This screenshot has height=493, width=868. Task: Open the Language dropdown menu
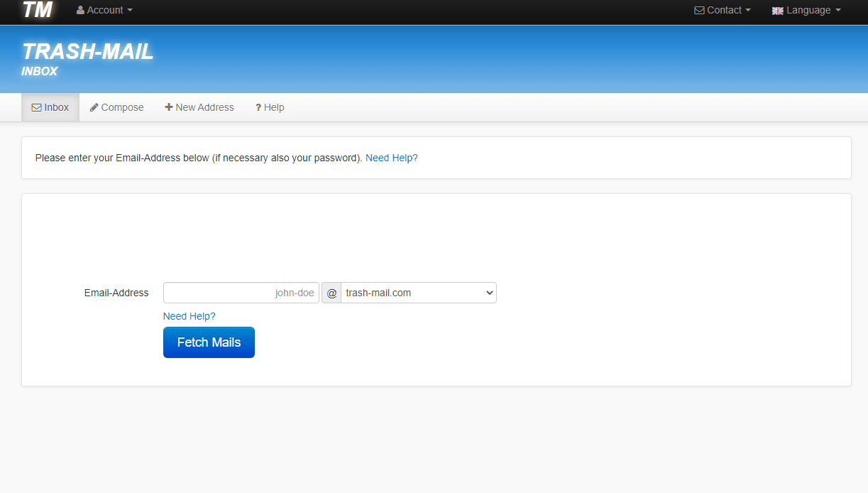pos(806,10)
